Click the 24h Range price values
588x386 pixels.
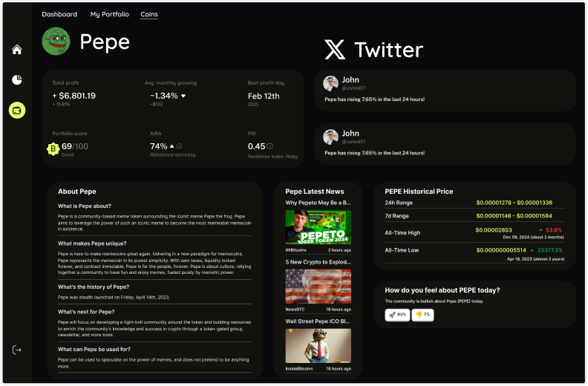pyautogui.click(x=514, y=203)
